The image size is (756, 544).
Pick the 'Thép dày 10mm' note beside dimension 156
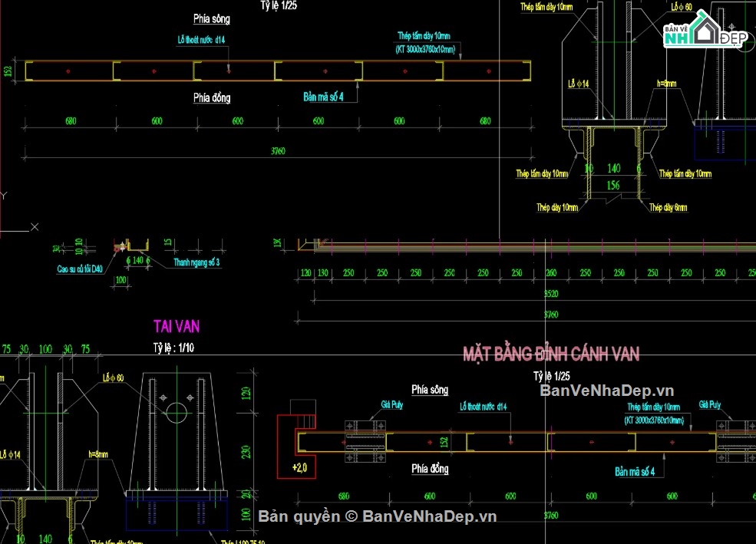(557, 208)
